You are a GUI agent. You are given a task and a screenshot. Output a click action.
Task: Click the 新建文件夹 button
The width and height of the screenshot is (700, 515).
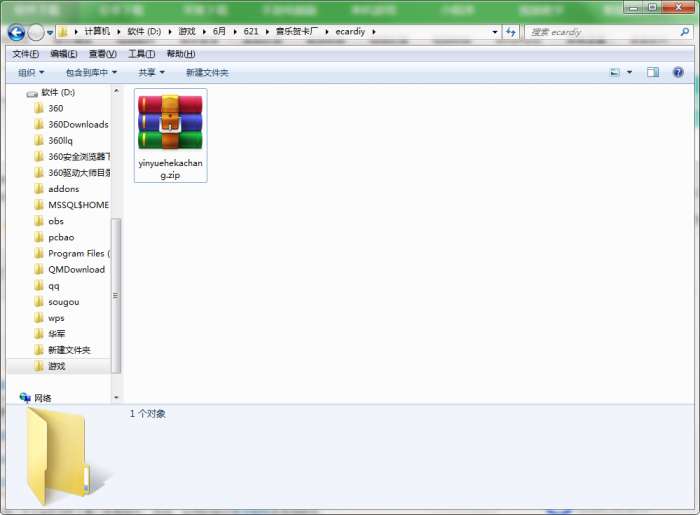pos(207,72)
